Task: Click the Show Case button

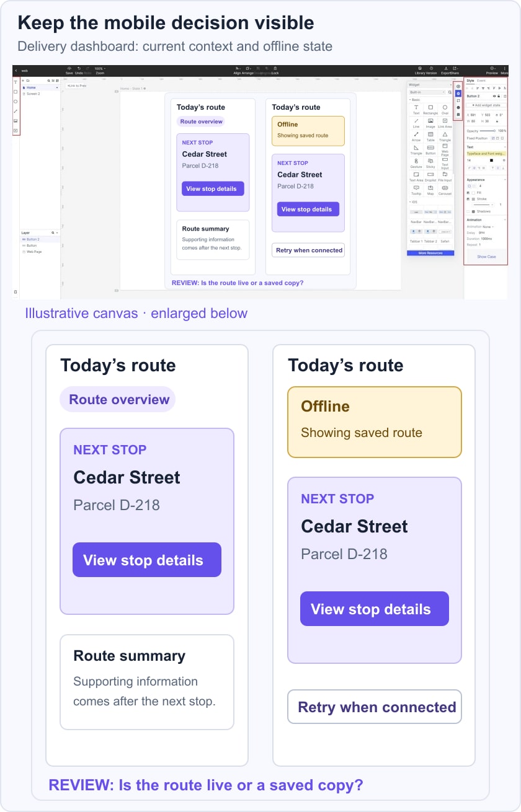Action: 486,257
